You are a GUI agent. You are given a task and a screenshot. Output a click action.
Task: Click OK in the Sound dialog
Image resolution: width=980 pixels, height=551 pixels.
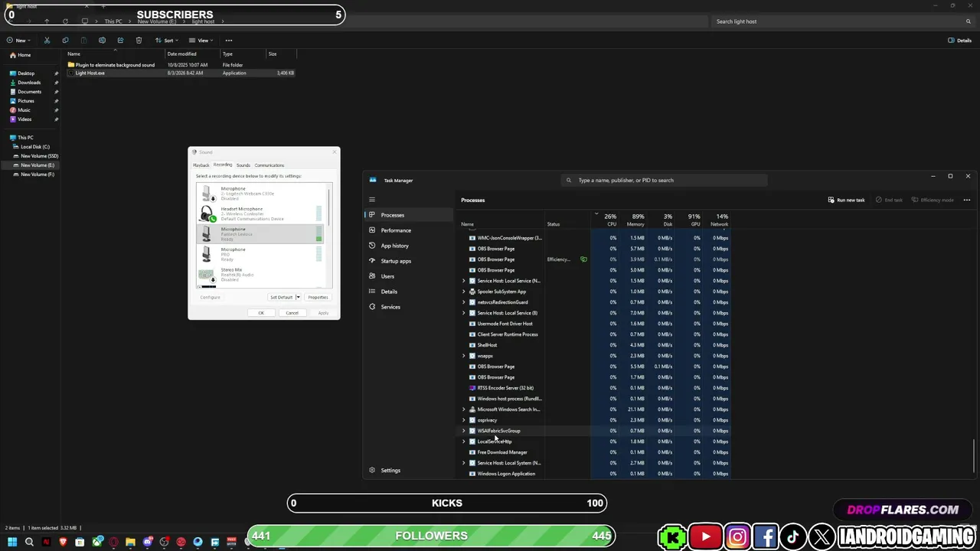click(261, 313)
